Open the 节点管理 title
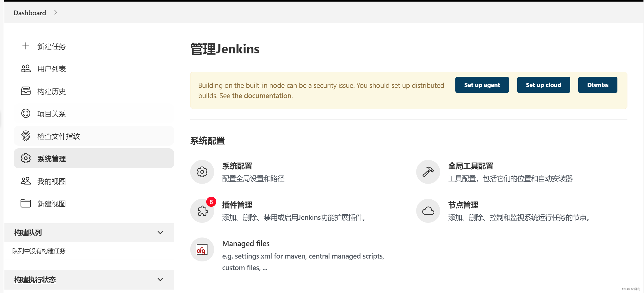The height and width of the screenshot is (293, 644). click(463, 205)
